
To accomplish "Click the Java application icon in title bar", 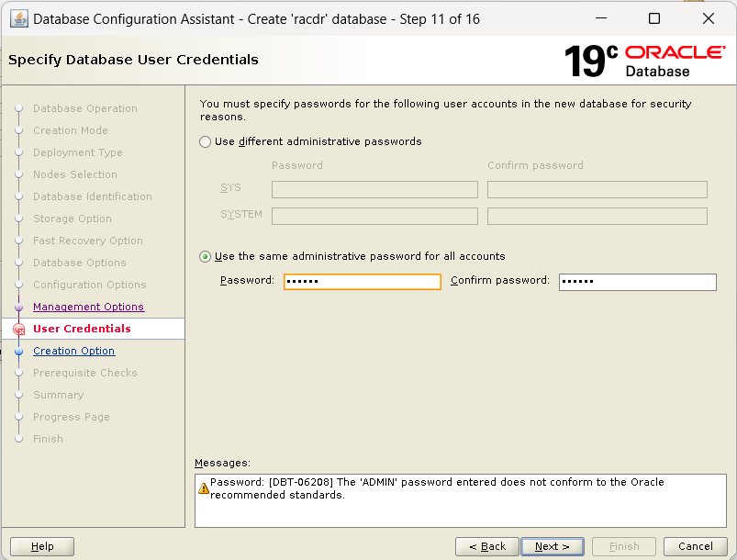I will (19, 19).
